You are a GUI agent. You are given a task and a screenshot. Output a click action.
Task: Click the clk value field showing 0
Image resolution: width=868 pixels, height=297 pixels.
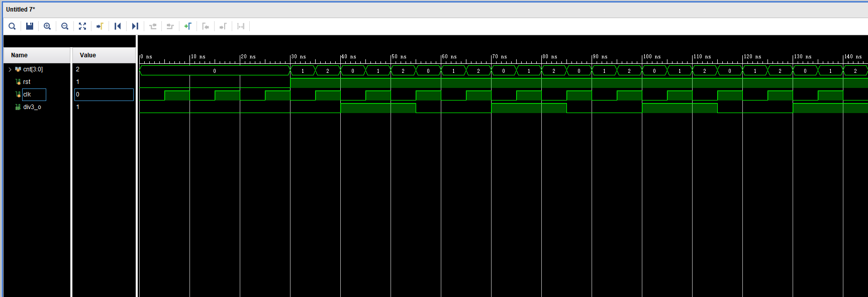coord(104,94)
